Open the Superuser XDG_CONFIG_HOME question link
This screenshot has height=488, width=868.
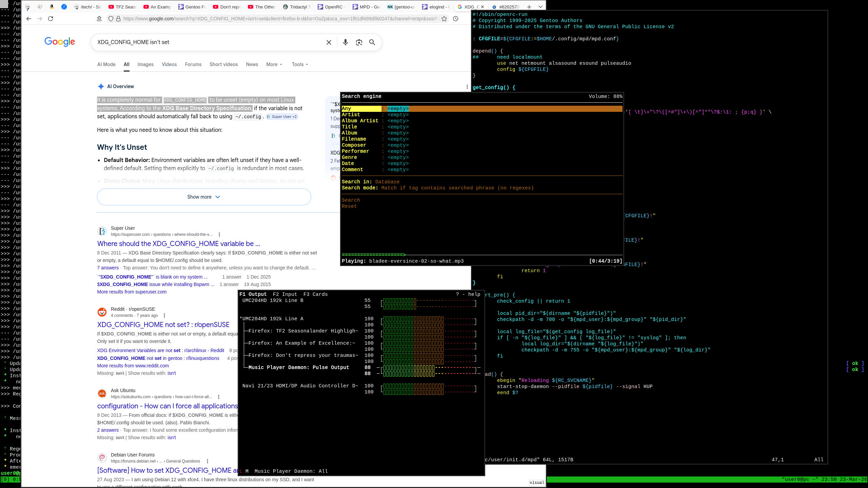[178, 244]
